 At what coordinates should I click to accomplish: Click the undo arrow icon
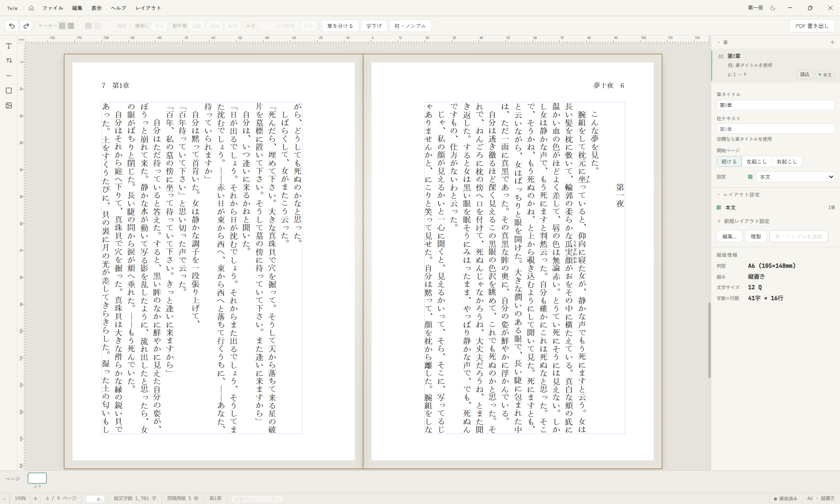12,26
